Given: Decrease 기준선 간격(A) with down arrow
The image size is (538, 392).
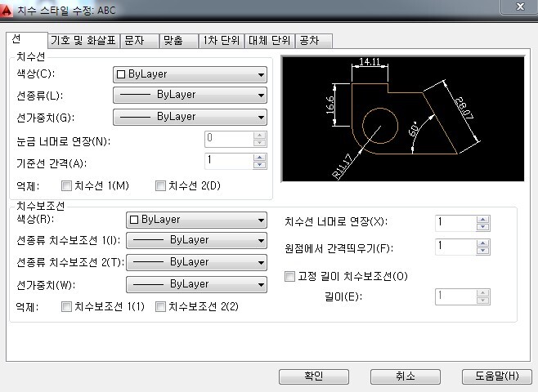Looking at the screenshot, I should point(260,165).
